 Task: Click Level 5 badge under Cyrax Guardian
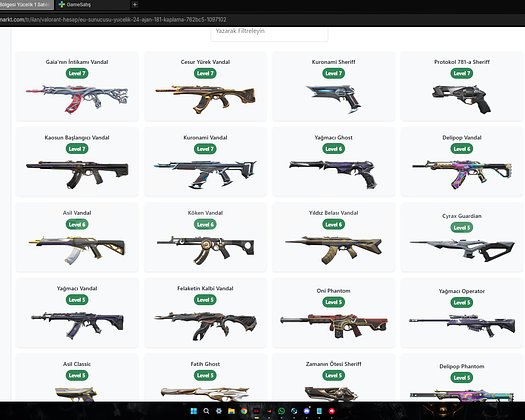[x=462, y=227]
